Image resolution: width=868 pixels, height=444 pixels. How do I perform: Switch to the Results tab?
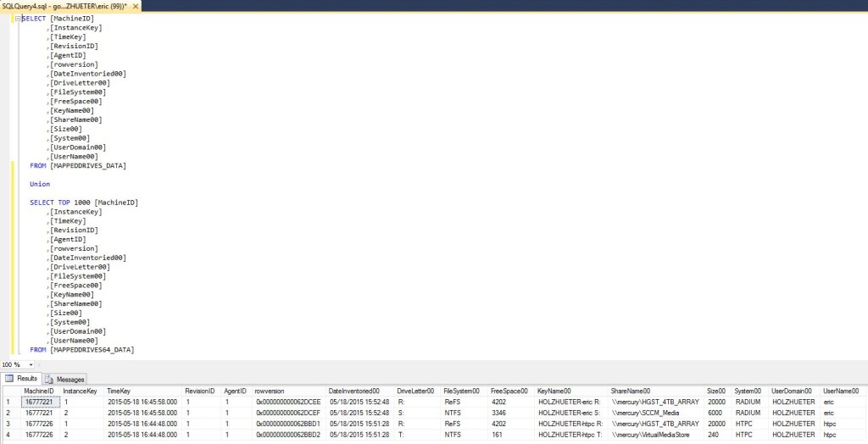(21, 379)
